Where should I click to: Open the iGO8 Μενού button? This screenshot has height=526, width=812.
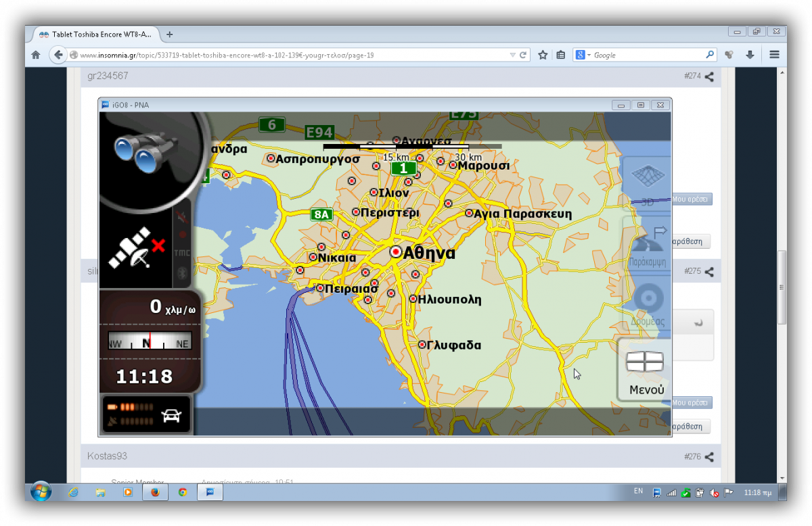645,370
